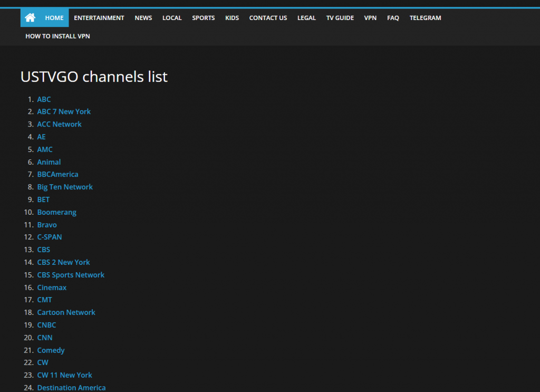
Task: Click the USTVGO channels list heading
Action: tap(94, 77)
